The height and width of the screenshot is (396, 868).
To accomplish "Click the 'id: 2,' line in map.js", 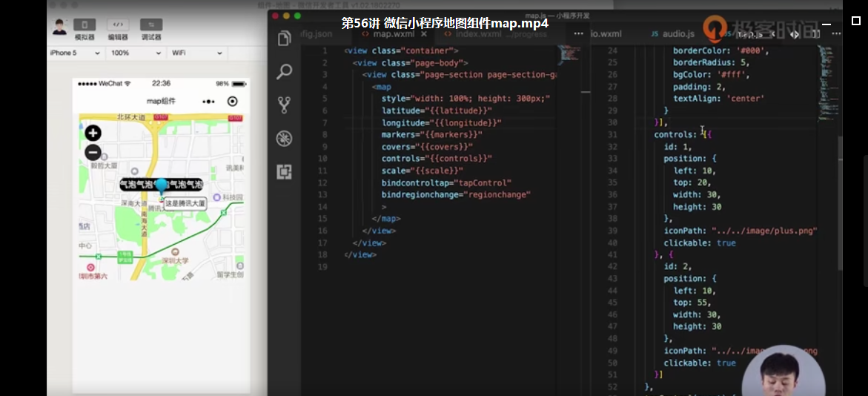I will coord(678,267).
